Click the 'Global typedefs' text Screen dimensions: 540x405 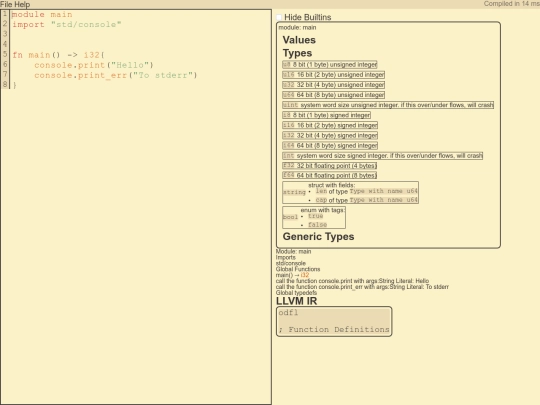coord(296,292)
